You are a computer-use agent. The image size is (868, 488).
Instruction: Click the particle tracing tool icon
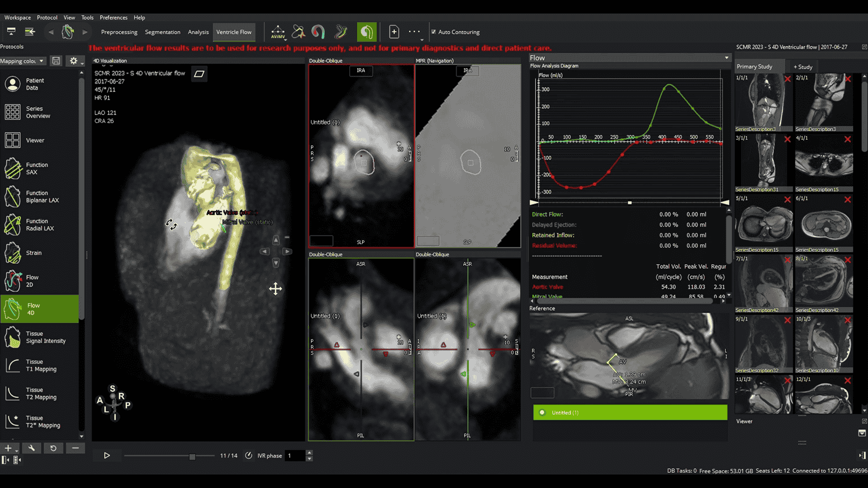point(298,32)
